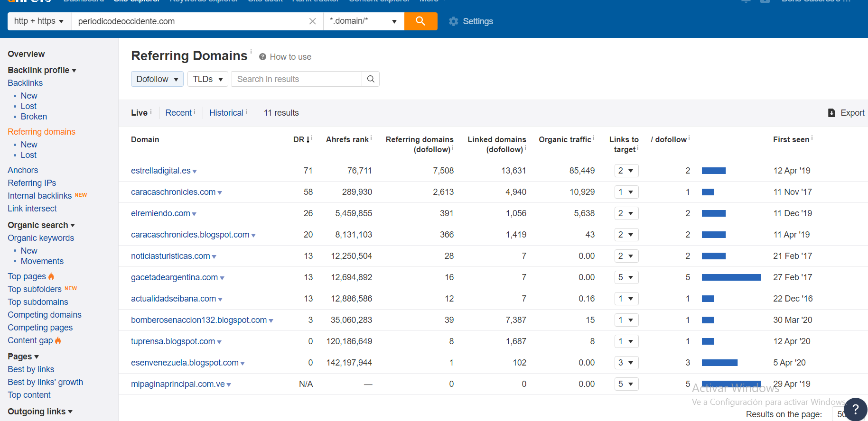The height and width of the screenshot is (421, 868).
Task: Click the search-in-results magnifier icon
Action: click(x=371, y=79)
